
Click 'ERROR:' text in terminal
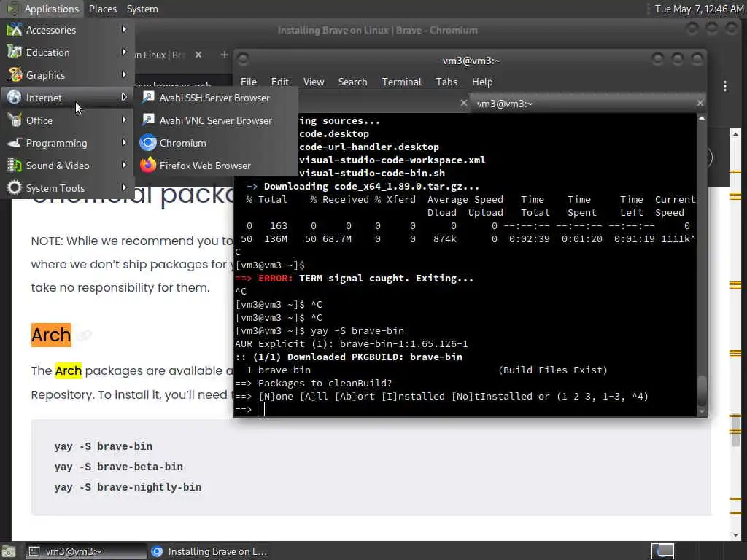coord(275,278)
